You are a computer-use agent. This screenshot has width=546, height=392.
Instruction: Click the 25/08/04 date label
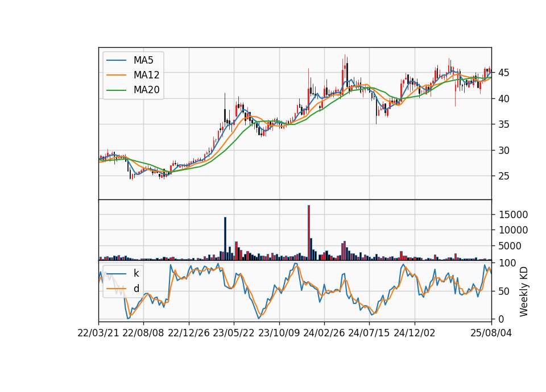491,333
